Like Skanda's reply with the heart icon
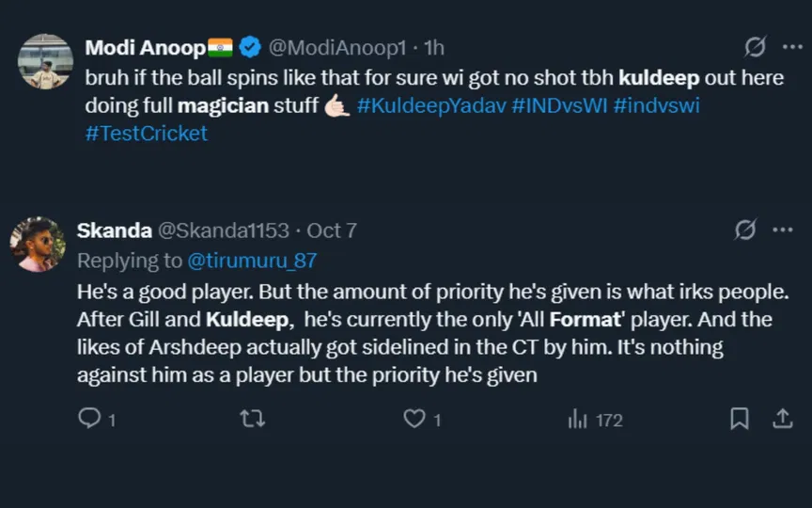 [414, 419]
